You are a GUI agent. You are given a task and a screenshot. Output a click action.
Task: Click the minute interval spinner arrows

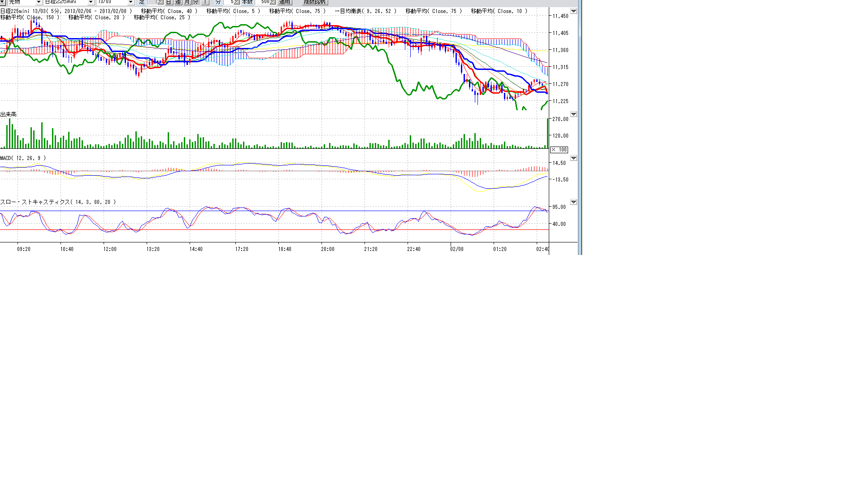[x=236, y=2]
